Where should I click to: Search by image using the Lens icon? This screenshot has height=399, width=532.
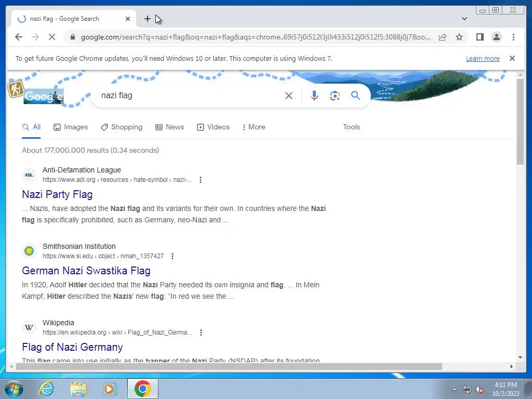[x=335, y=96]
